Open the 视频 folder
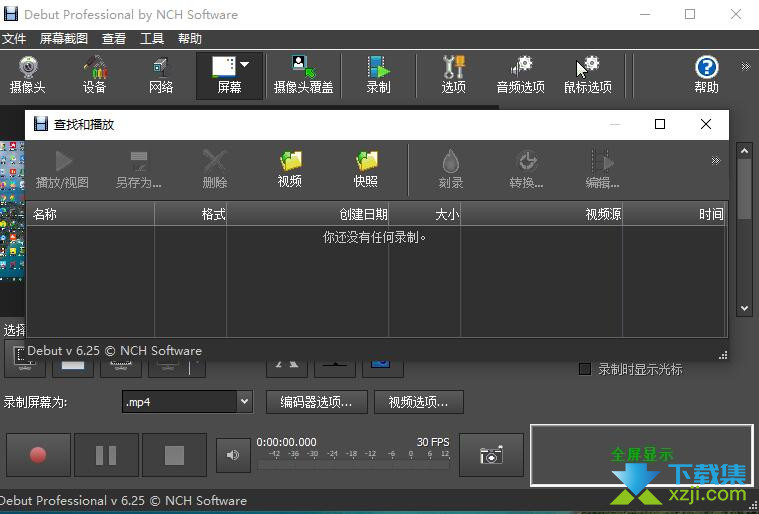The image size is (759, 514). click(x=290, y=170)
